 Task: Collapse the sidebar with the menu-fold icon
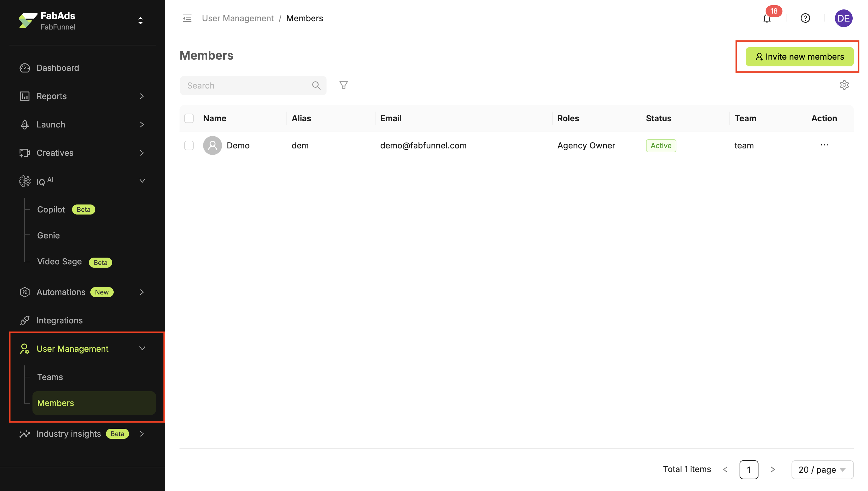click(187, 18)
